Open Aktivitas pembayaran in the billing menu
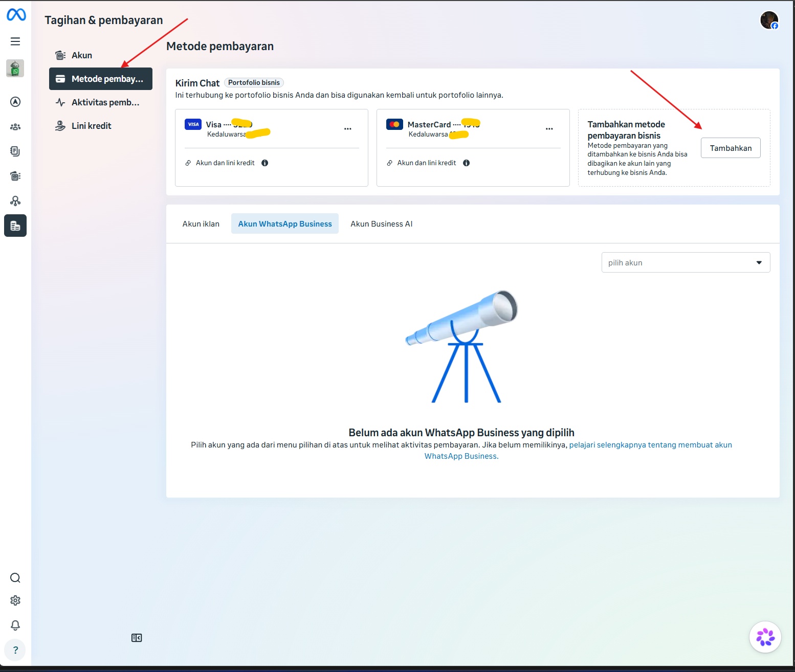This screenshot has height=672, width=795. click(x=101, y=102)
